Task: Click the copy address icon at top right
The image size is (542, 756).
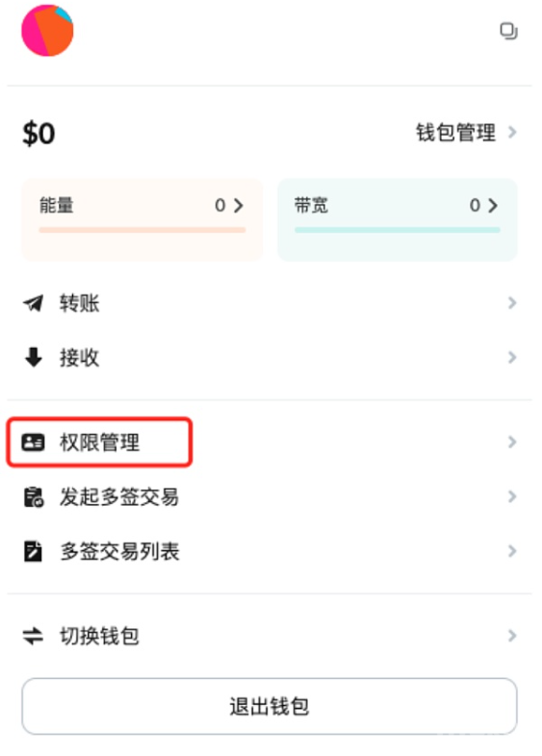Action: [x=508, y=32]
